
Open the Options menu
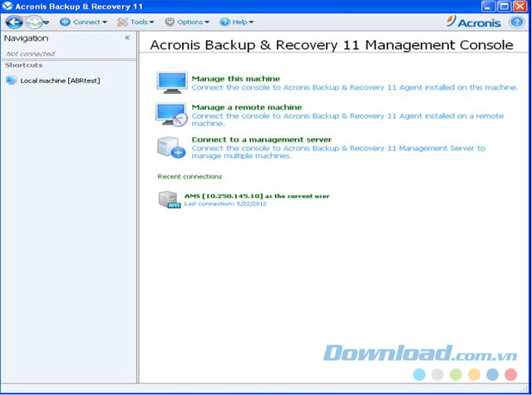click(x=186, y=22)
